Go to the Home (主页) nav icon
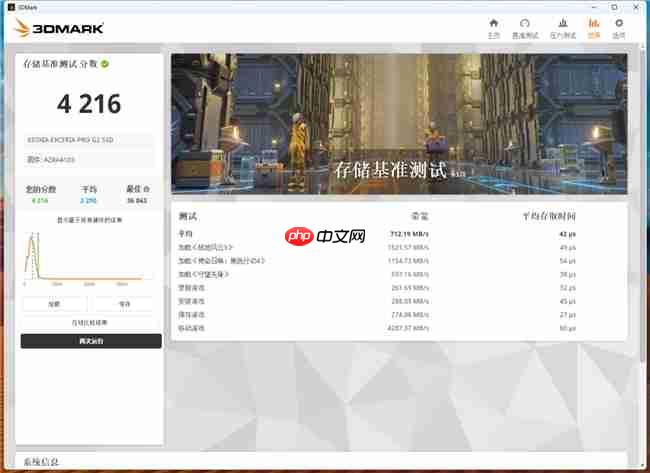 pos(493,29)
